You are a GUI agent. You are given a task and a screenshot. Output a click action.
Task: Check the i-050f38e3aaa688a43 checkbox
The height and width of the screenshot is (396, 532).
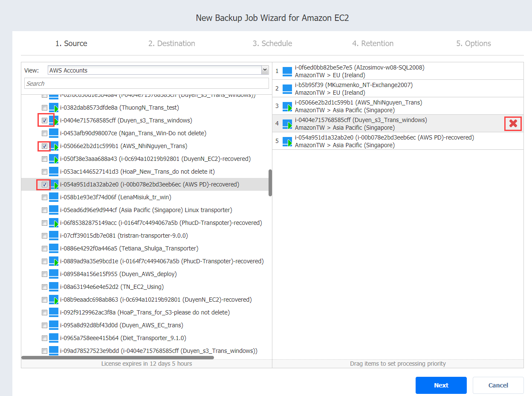44,159
